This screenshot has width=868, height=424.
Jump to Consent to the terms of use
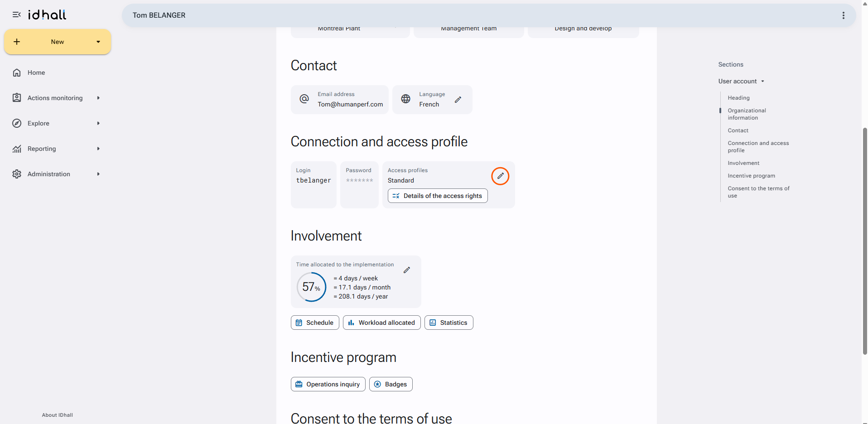(x=759, y=192)
